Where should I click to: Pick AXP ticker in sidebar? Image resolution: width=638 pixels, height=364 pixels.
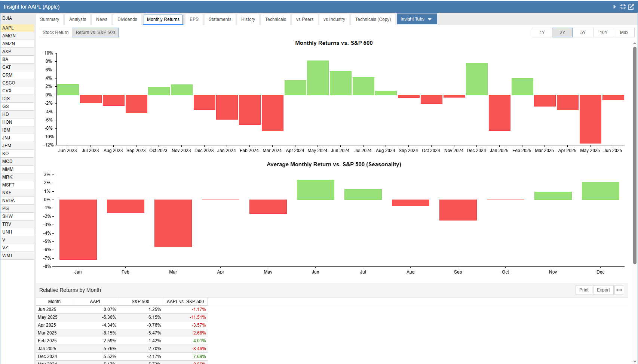click(17, 52)
